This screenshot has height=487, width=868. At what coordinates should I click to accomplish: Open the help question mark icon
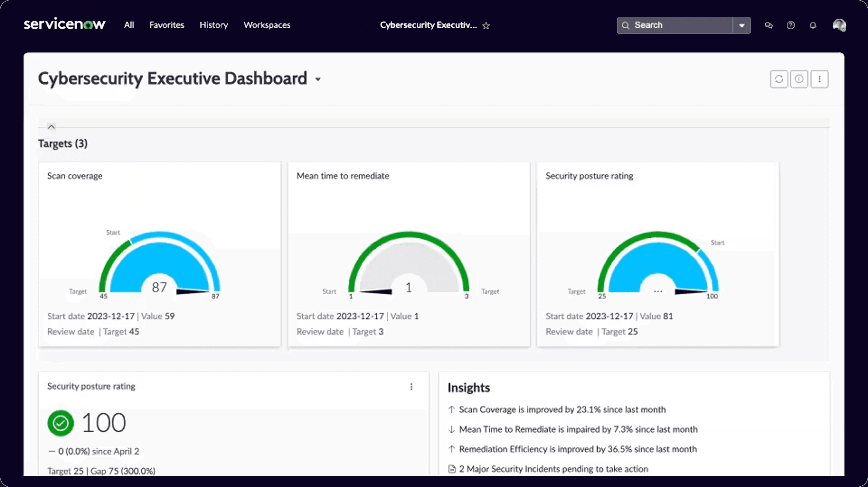pos(791,25)
